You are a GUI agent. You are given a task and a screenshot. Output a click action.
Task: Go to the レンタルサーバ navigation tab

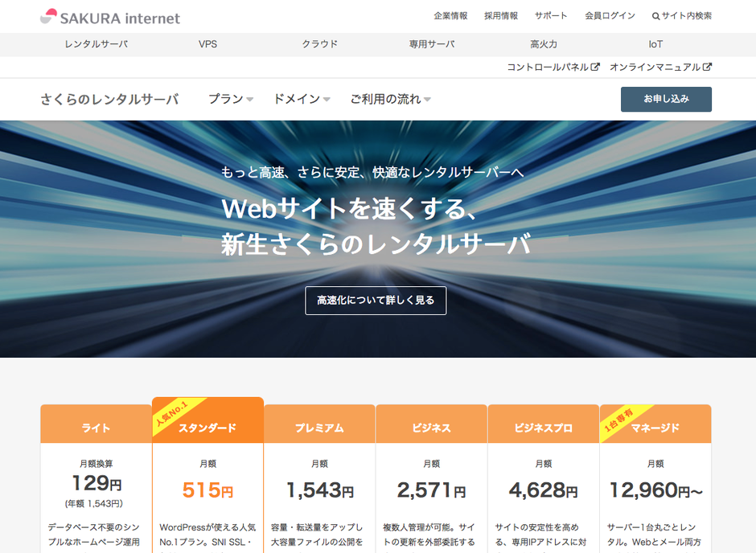pyautogui.click(x=96, y=45)
